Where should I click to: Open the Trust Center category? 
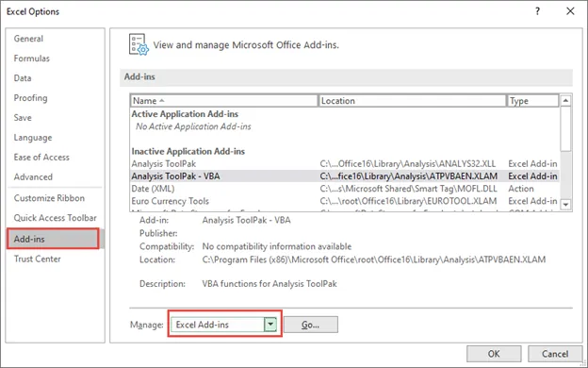point(37,259)
